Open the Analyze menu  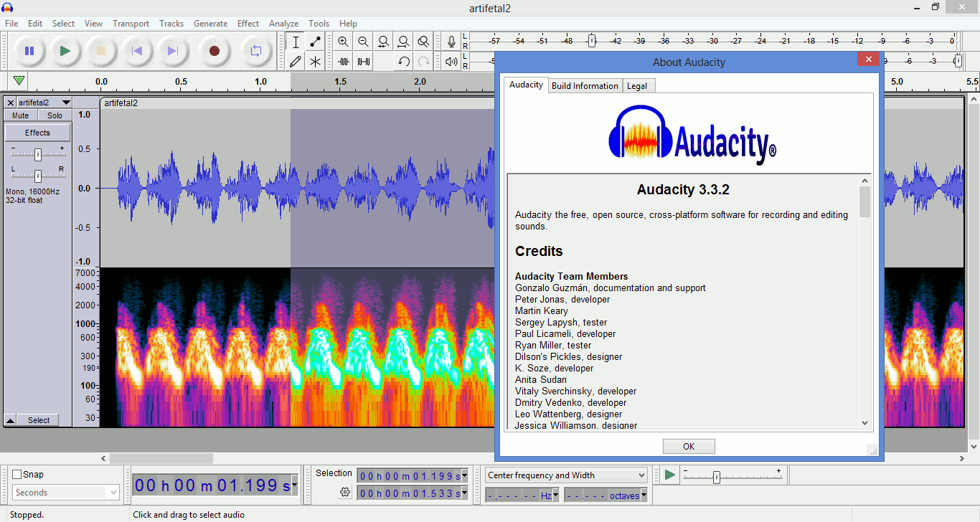(x=284, y=24)
